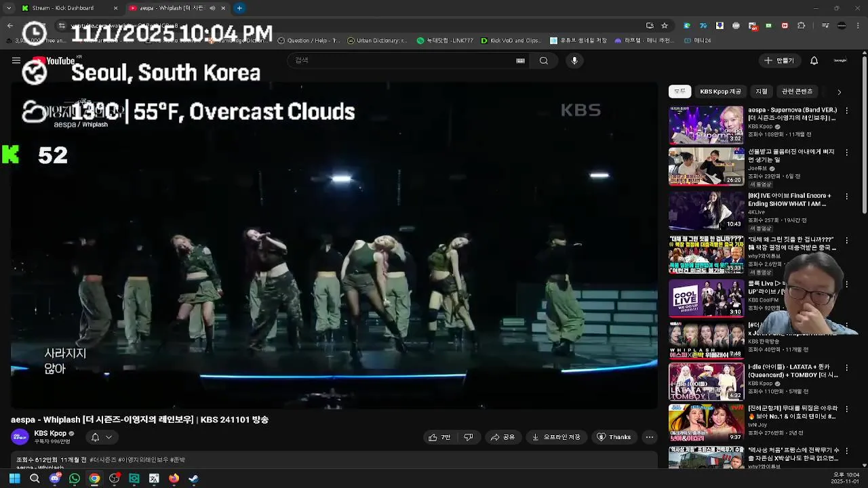Viewport: 868px width, 488px height.
Task: Show more filter chips with right chevron
Action: pyautogui.click(x=839, y=91)
